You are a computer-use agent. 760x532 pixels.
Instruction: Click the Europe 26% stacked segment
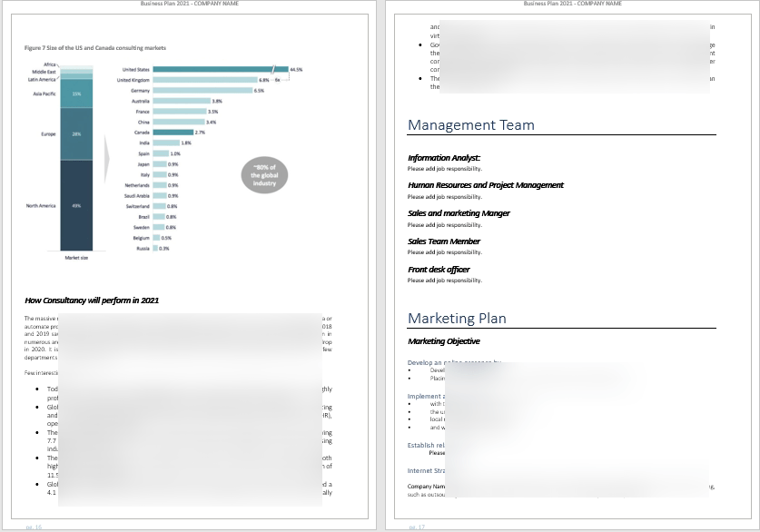[76, 133]
